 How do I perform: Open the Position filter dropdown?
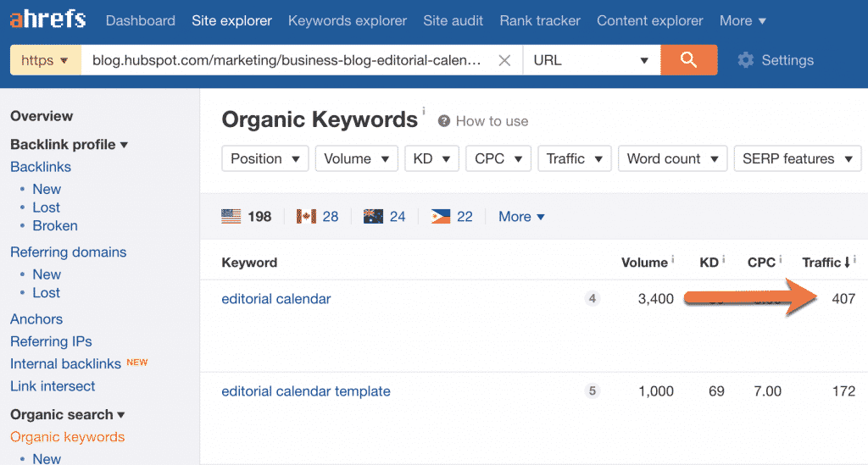[x=265, y=158]
